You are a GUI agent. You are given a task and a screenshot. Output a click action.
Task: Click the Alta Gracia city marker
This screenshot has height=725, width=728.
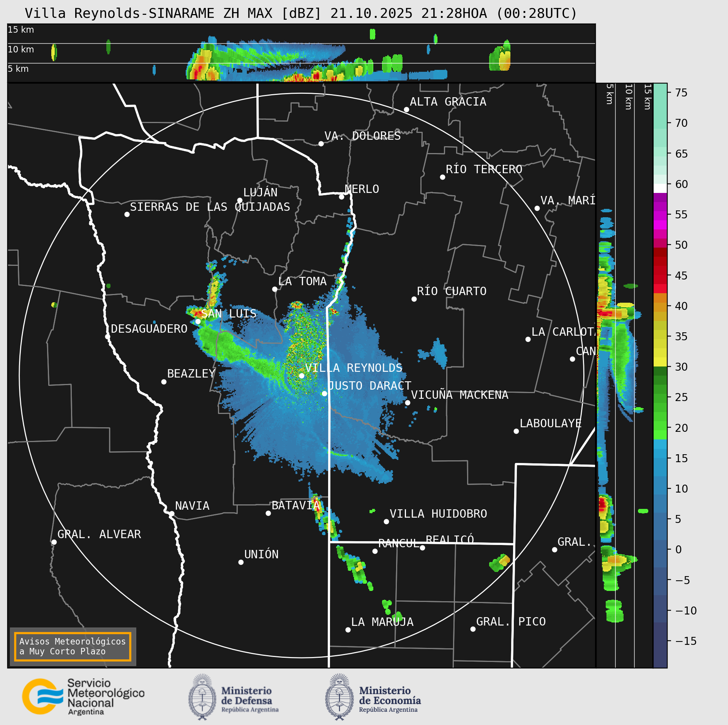406,109
